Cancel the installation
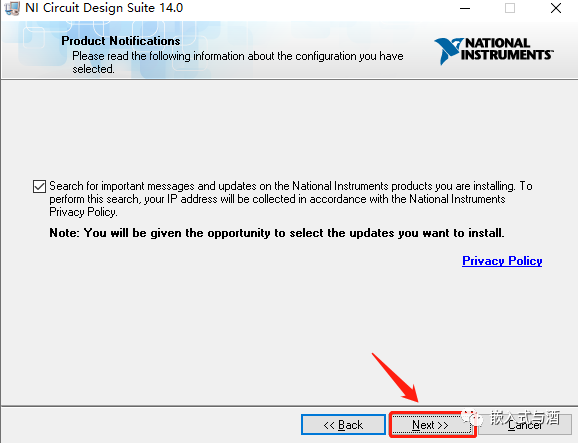578x443 pixels. click(x=525, y=425)
